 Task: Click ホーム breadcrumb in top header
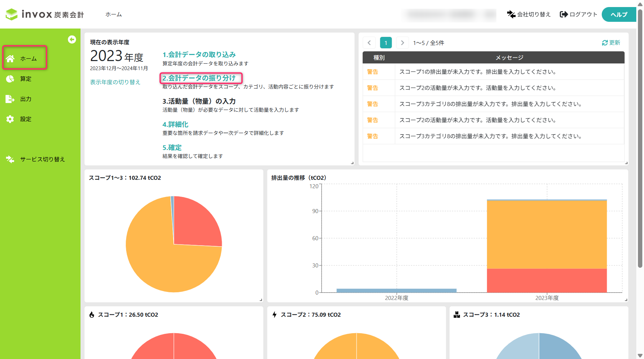pos(114,14)
